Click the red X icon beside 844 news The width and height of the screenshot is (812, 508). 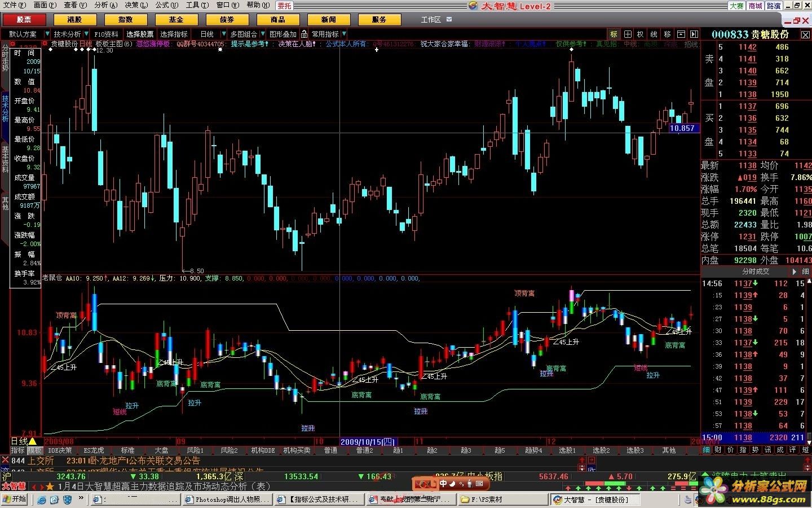coord(5,461)
